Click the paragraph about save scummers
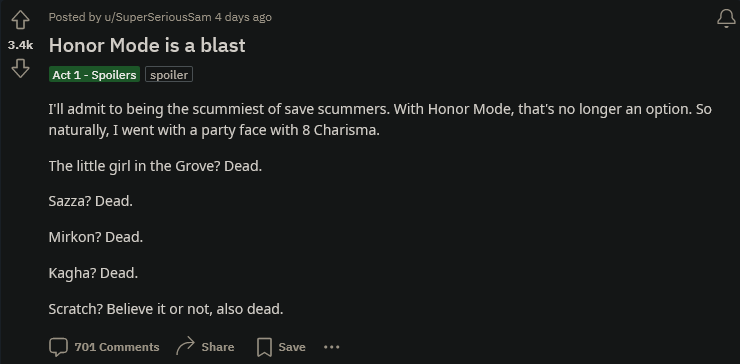This screenshot has width=740, height=364. point(380,120)
